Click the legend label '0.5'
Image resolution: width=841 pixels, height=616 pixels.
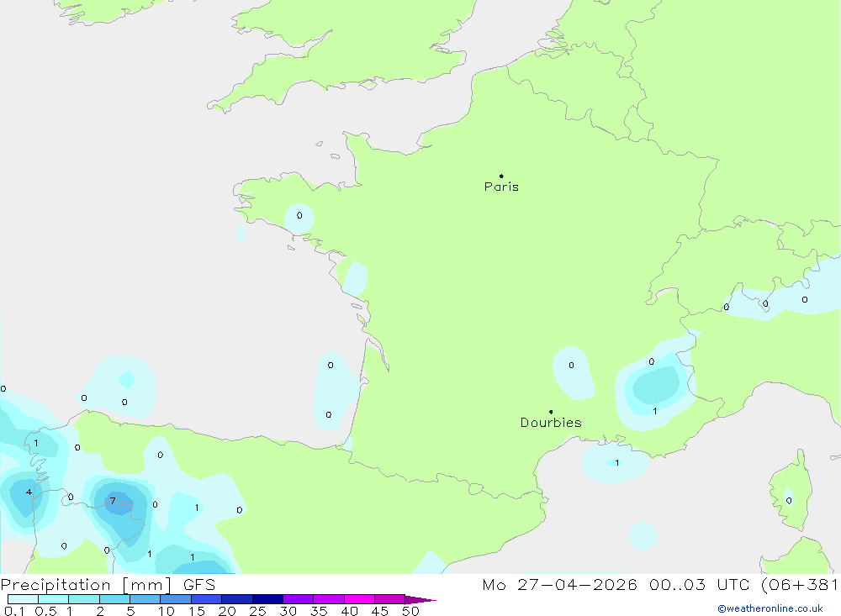(45, 611)
